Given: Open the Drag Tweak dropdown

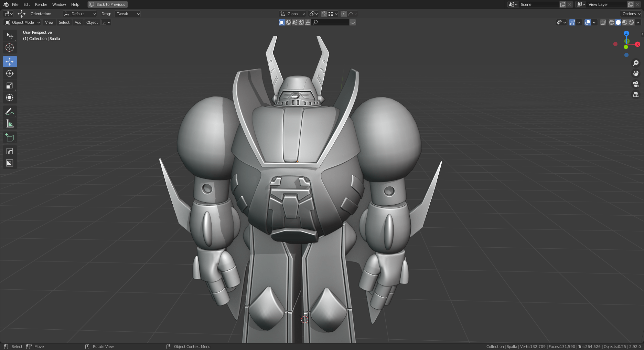Looking at the screenshot, I should tap(128, 14).
